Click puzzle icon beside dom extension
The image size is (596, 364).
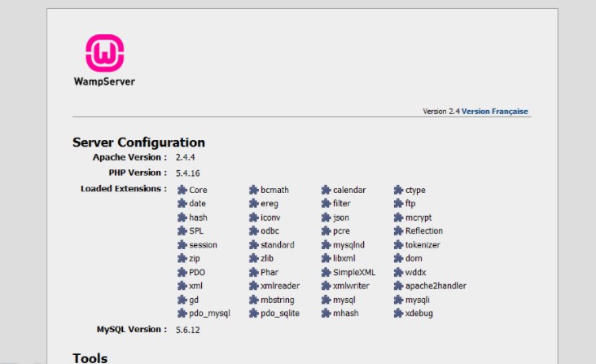(398, 258)
